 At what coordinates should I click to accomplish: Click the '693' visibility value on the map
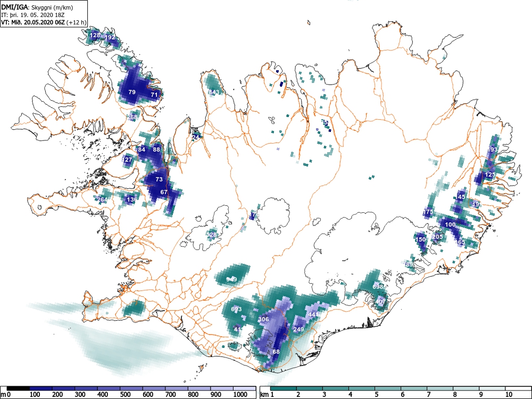coord(236,309)
